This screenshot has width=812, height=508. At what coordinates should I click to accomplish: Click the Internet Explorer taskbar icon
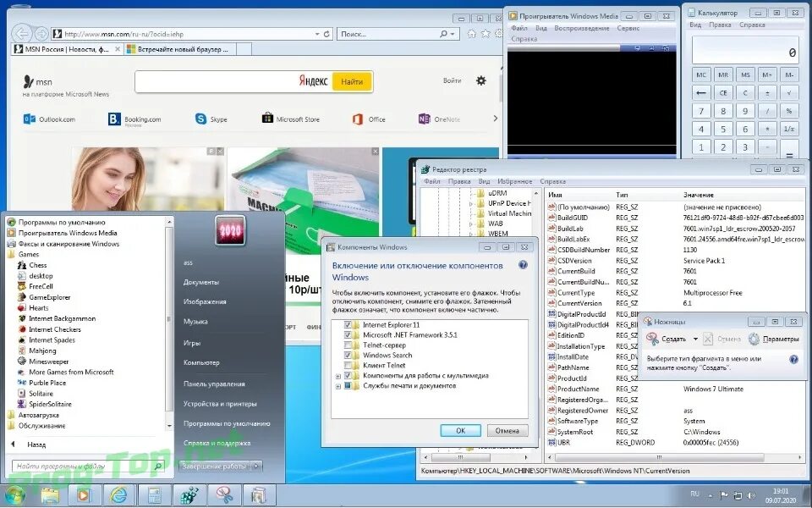point(118,495)
